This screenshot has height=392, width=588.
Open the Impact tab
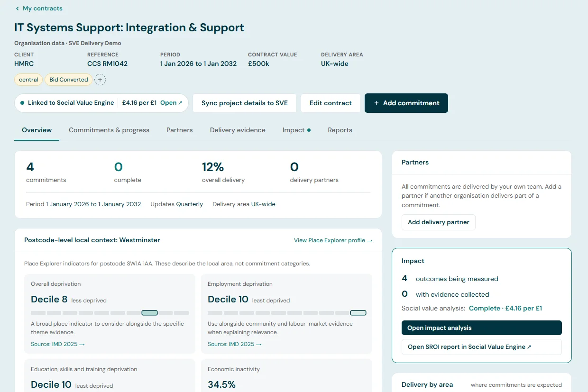pyautogui.click(x=296, y=130)
